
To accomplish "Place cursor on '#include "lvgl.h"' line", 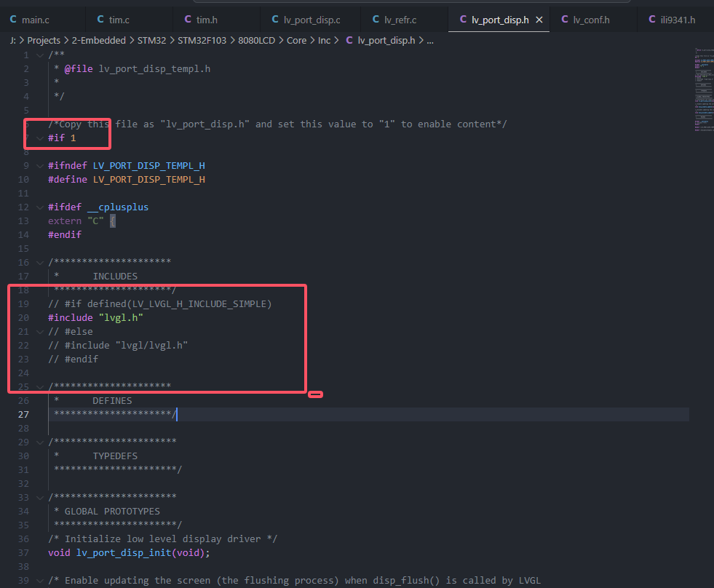I will point(95,317).
